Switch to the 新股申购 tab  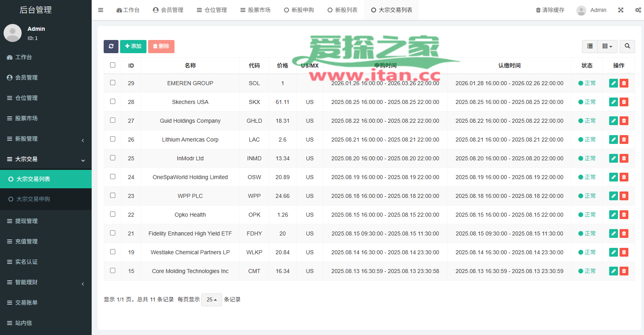coord(299,10)
